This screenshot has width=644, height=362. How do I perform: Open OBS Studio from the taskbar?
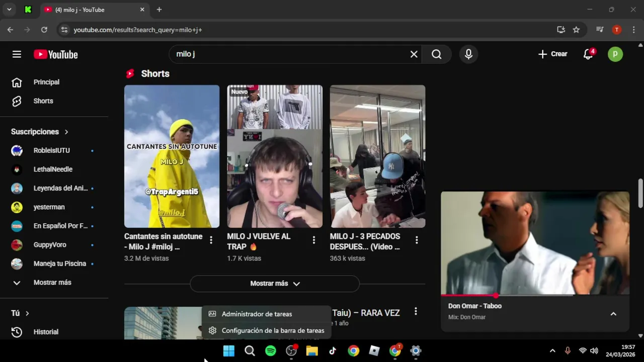(291, 351)
